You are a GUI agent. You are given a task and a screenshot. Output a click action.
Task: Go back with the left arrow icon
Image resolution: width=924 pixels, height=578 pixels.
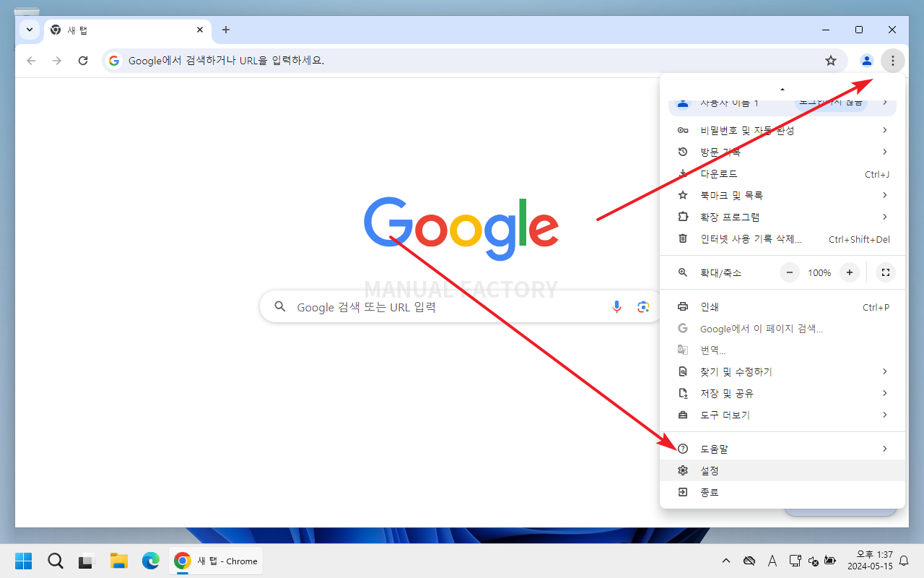click(31, 61)
